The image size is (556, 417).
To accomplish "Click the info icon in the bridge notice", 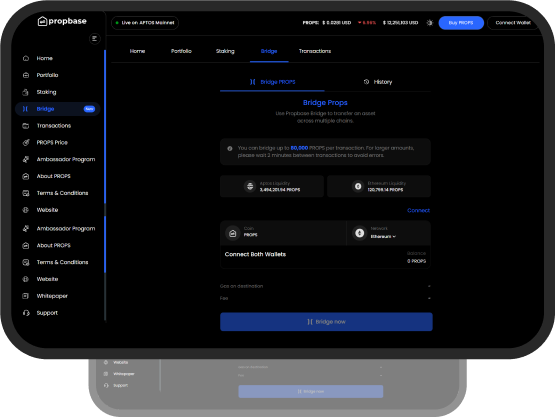I will click(230, 148).
